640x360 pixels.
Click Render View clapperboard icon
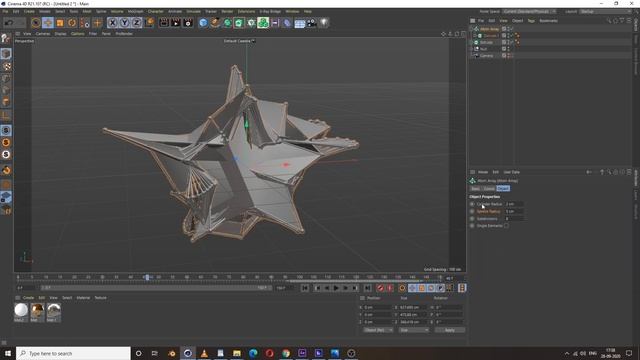[164, 23]
